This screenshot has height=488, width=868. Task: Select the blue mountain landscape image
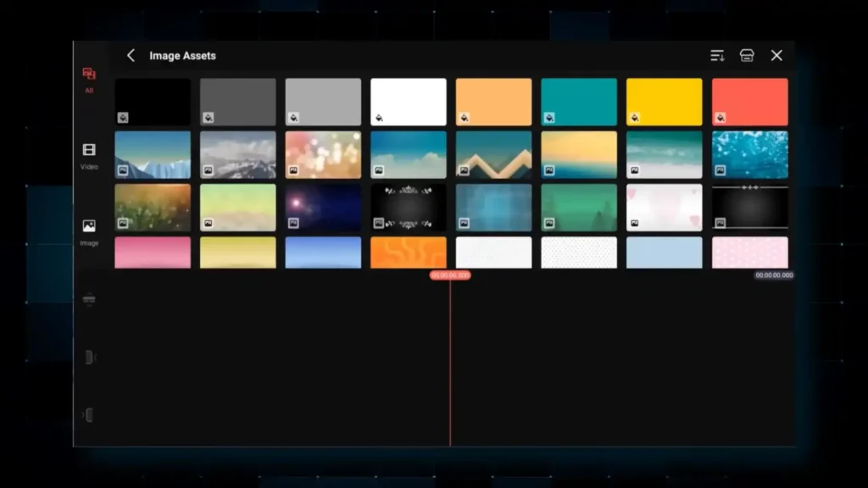(x=153, y=154)
